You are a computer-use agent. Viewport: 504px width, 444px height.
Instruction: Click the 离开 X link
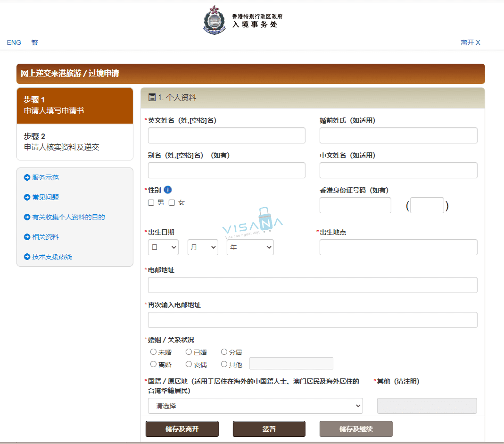click(x=470, y=42)
